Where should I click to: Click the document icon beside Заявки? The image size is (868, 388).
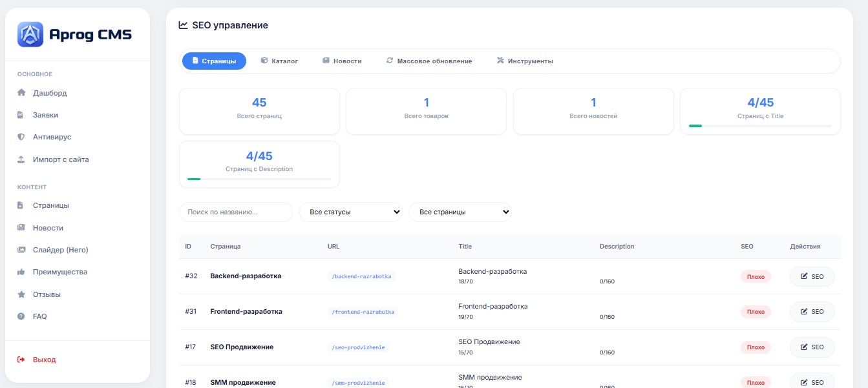tap(21, 115)
